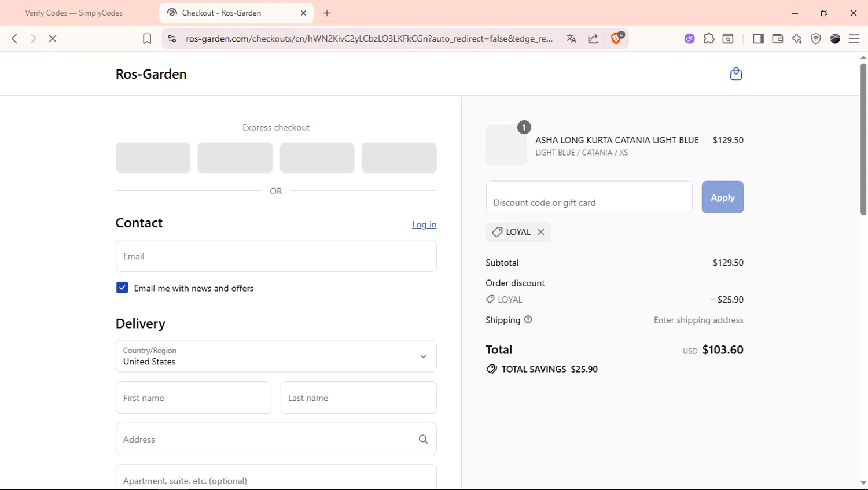The width and height of the screenshot is (868, 490).
Task: Open the Brave Wallet icon
Action: pos(777,39)
